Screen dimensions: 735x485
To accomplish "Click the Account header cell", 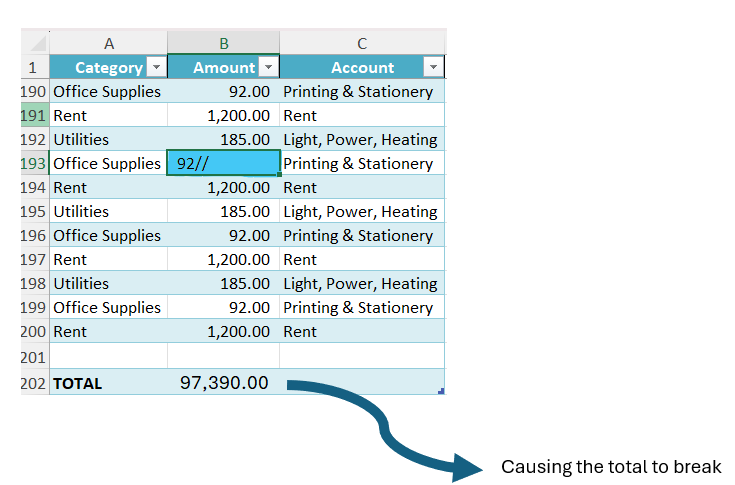I will [x=362, y=67].
